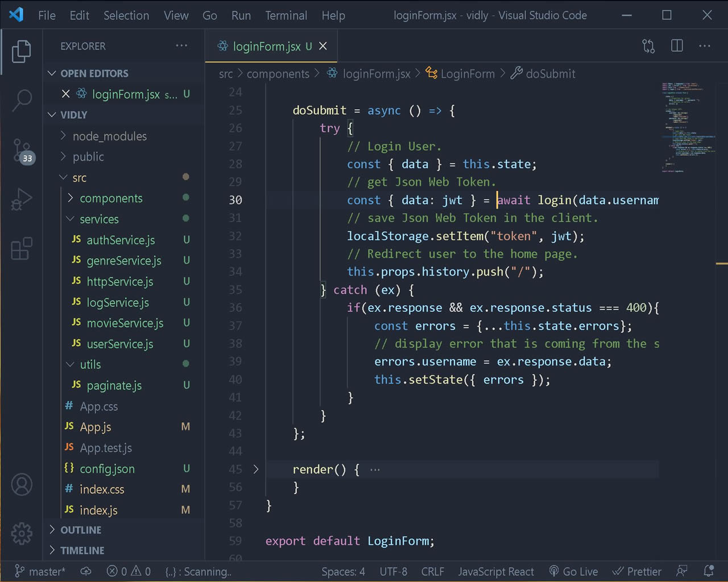Screen dimensions: 728x582
Task: Open the Run menu
Action: click(x=241, y=15)
